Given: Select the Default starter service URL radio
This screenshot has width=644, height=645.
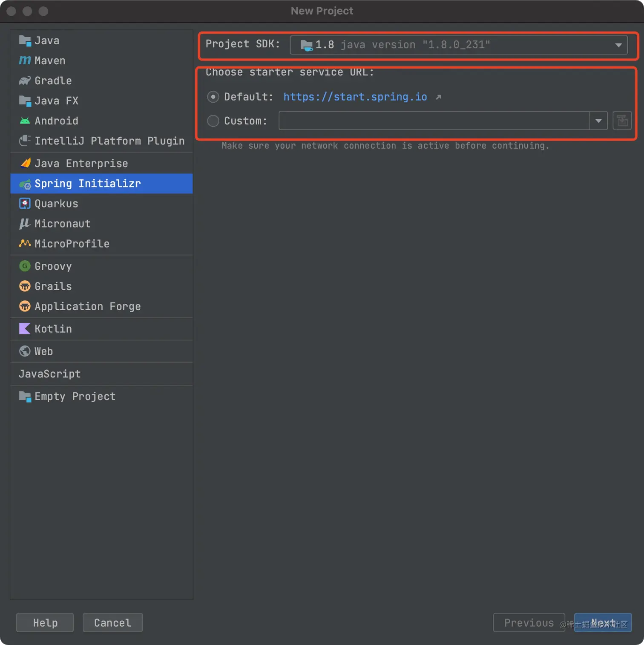Looking at the screenshot, I should pyautogui.click(x=213, y=97).
